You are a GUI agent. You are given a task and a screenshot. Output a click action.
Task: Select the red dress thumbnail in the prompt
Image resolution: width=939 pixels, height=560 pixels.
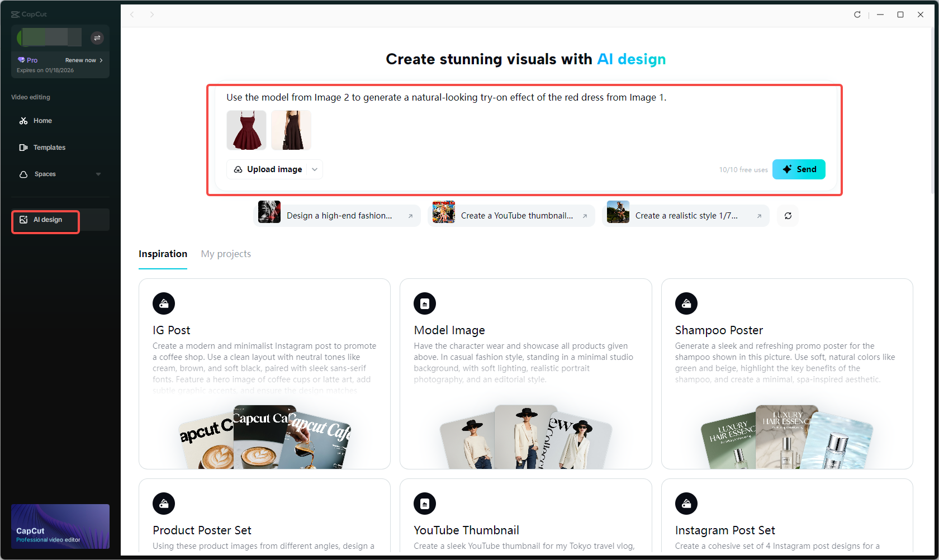tap(246, 130)
